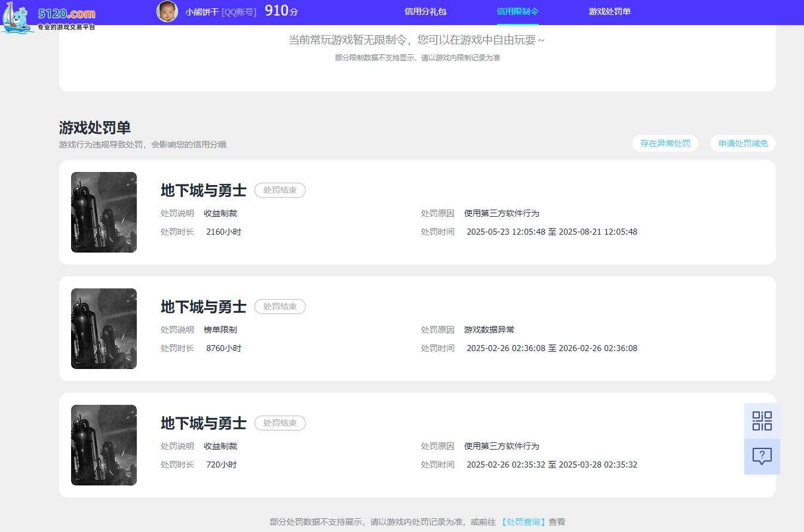The height and width of the screenshot is (532, 804).
Task: Show the QR code icon
Action: (x=762, y=421)
